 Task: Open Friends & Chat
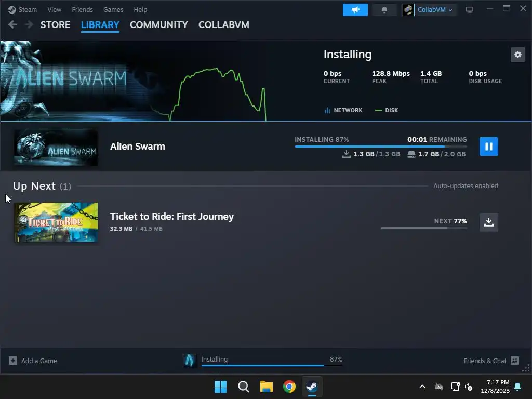pos(491,361)
